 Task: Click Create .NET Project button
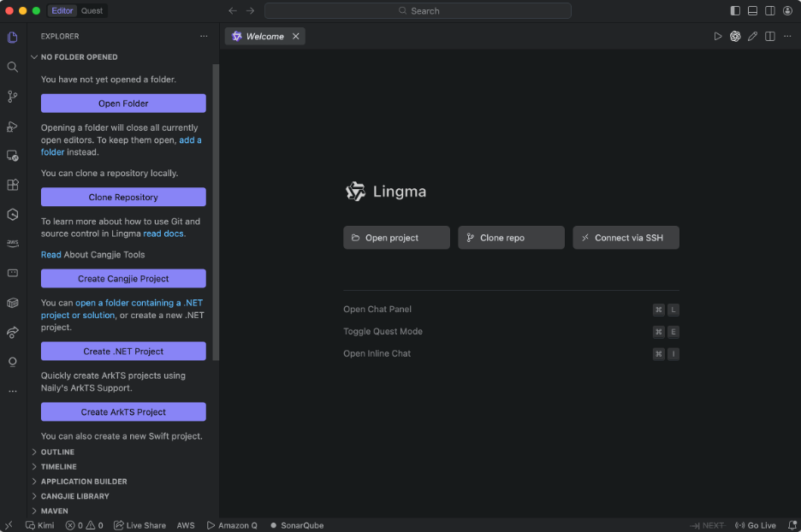123,352
